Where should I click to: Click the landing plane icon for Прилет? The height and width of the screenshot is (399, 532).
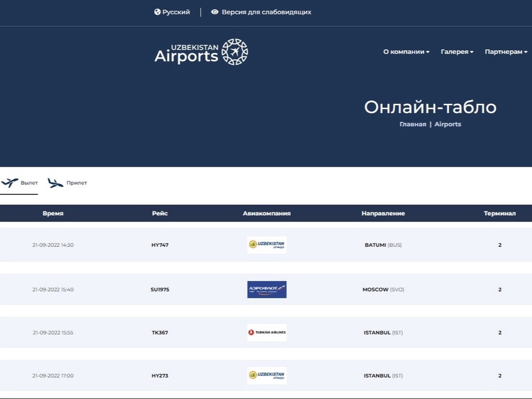[x=55, y=183]
